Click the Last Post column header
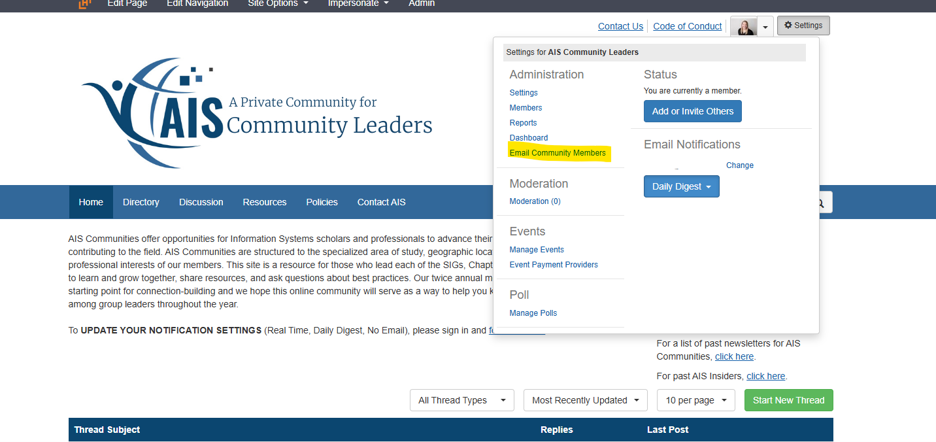The width and height of the screenshot is (936, 442). tap(667, 429)
